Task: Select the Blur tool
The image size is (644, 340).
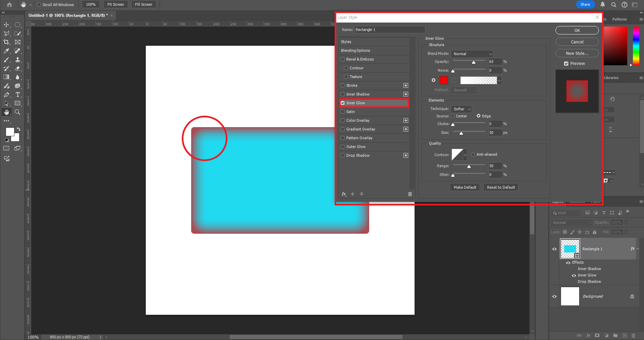Action: pyautogui.click(x=18, y=77)
